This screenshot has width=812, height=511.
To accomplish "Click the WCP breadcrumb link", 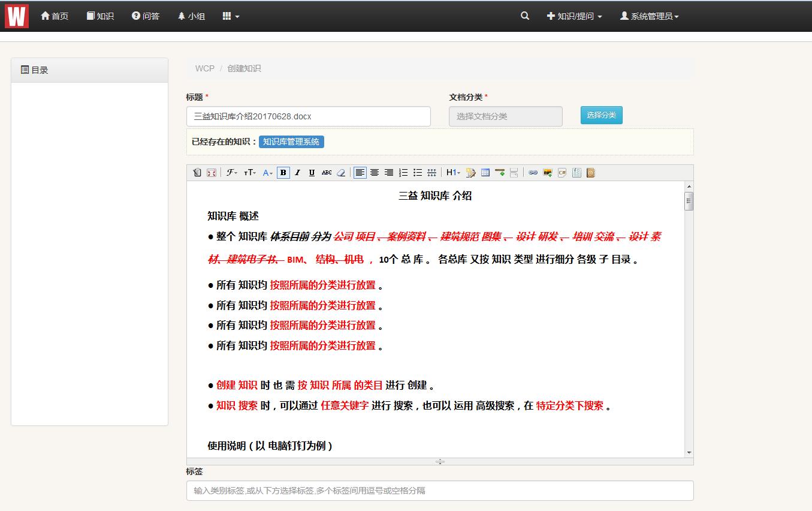I will coord(204,68).
